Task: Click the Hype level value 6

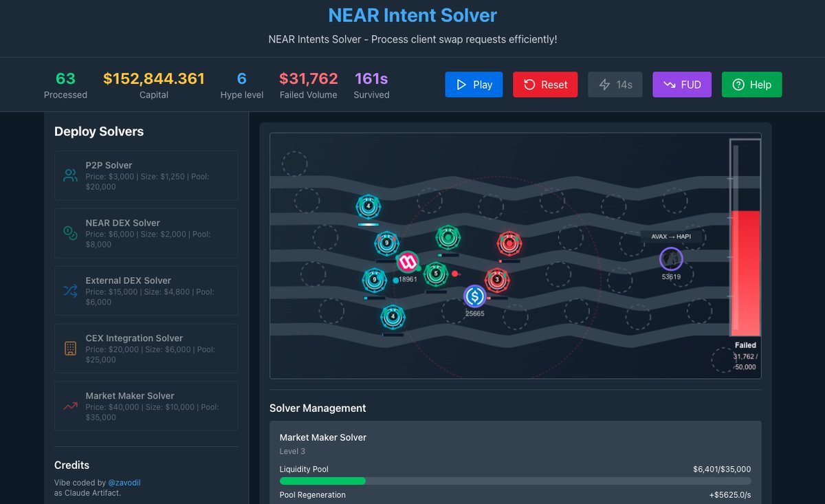Action: 241,78
